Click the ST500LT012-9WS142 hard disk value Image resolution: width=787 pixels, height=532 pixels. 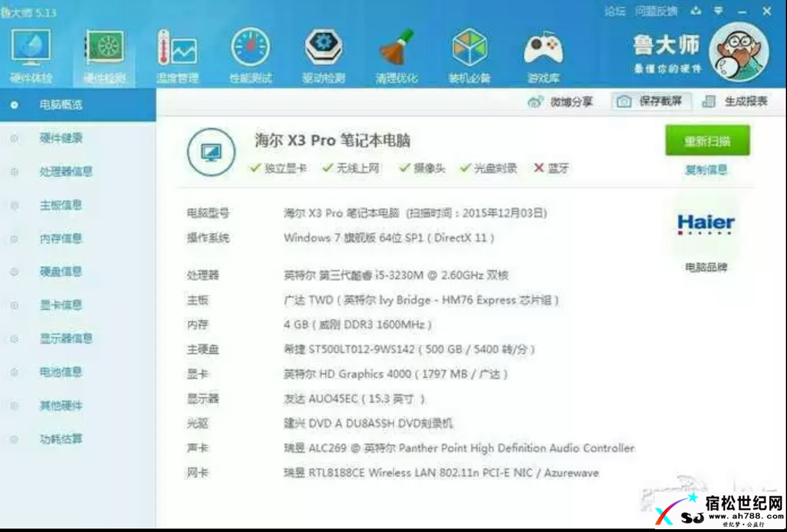[x=409, y=350]
